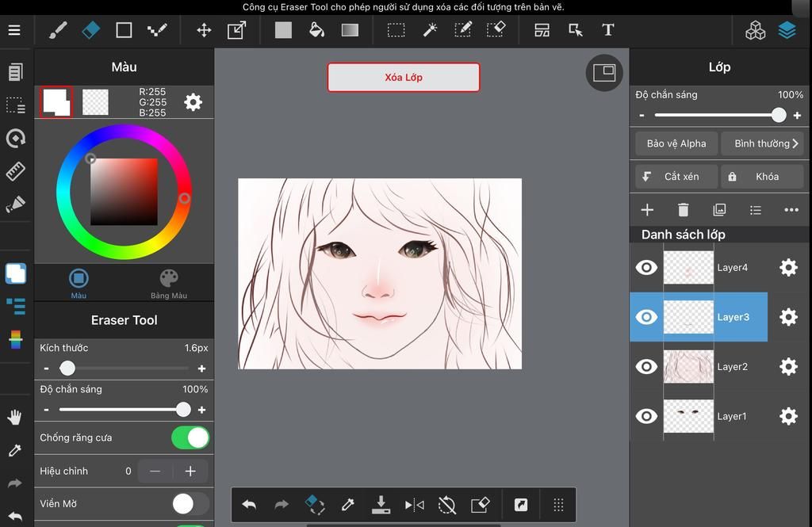Decrease Hiệu chỉnh value with minus
812x527 pixels.
pyautogui.click(x=155, y=471)
